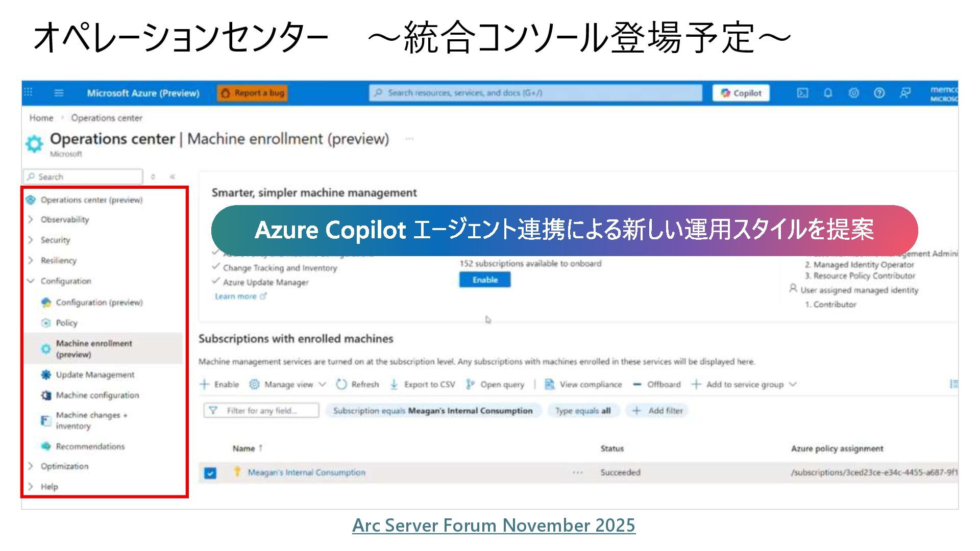
Task: Select Update Management in the sidebar
Action: 95,374
